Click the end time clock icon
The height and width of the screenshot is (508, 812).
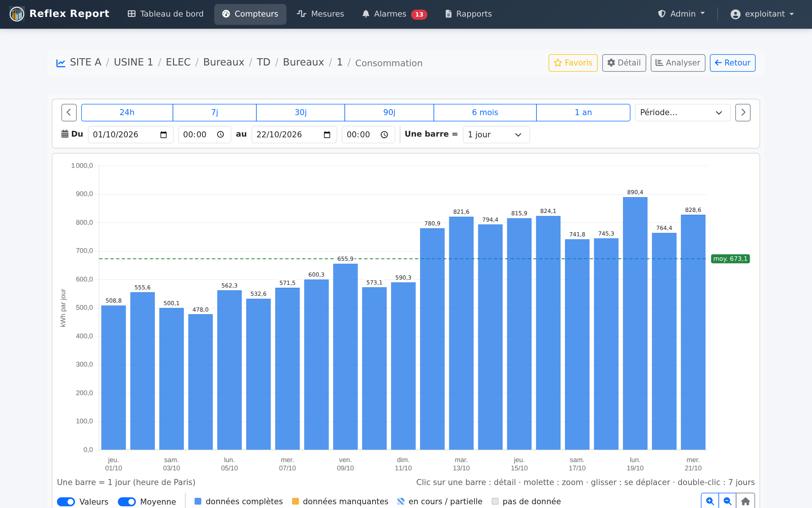click(x=384, y=135)
